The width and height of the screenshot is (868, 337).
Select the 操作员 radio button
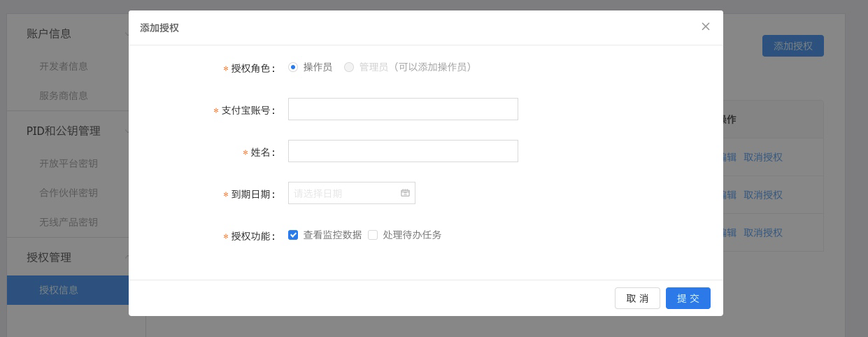tap(293, 67)
